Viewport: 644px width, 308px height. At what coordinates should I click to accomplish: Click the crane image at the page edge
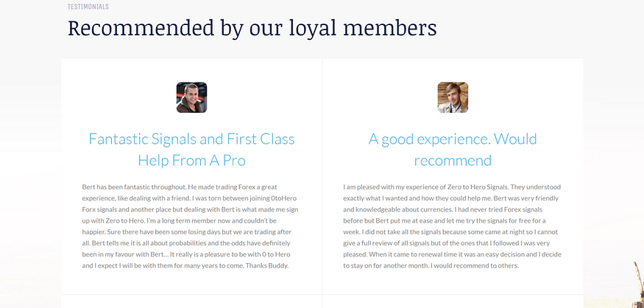click(x=638, y=284)
